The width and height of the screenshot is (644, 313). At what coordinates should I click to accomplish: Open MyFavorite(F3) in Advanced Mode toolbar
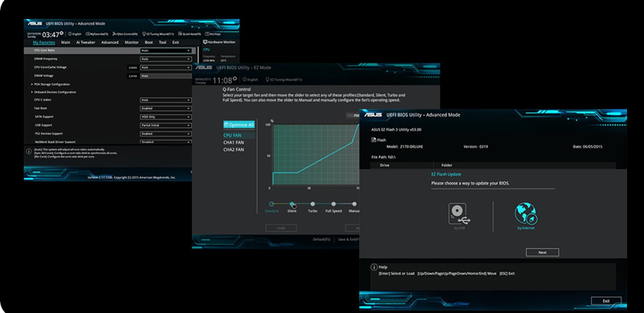point(97,34)
